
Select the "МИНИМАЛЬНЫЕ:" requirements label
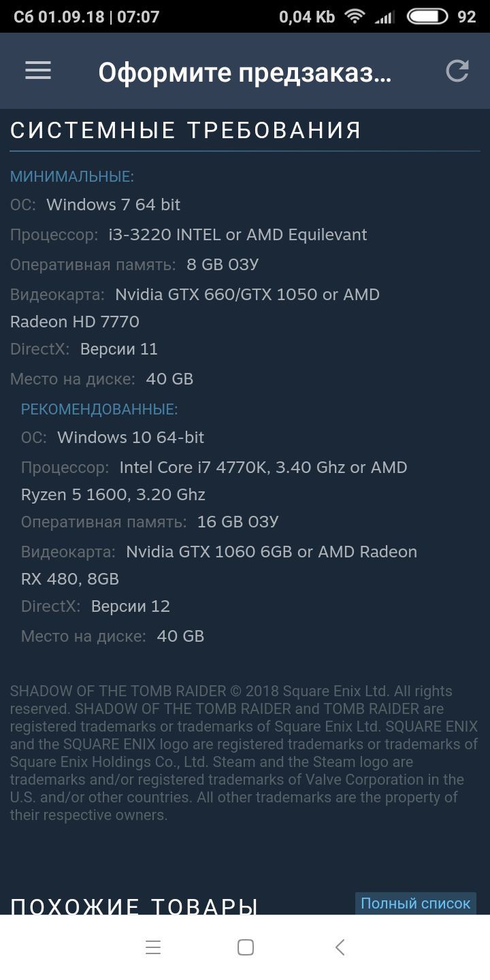[72, 177]
